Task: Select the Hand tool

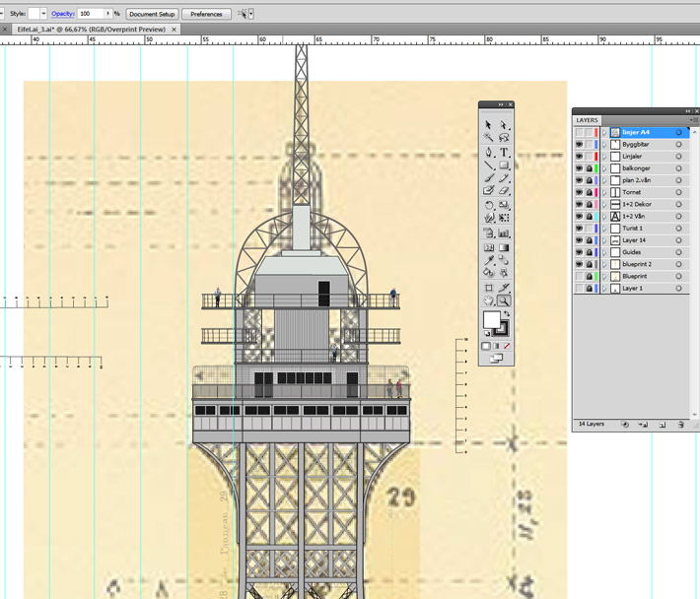Action: [x=489, y=300]
